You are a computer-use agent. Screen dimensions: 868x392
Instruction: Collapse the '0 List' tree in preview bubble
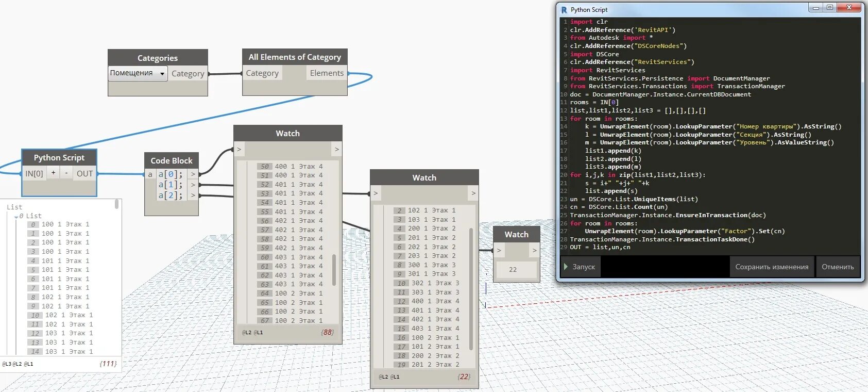[x=16, y=217]
